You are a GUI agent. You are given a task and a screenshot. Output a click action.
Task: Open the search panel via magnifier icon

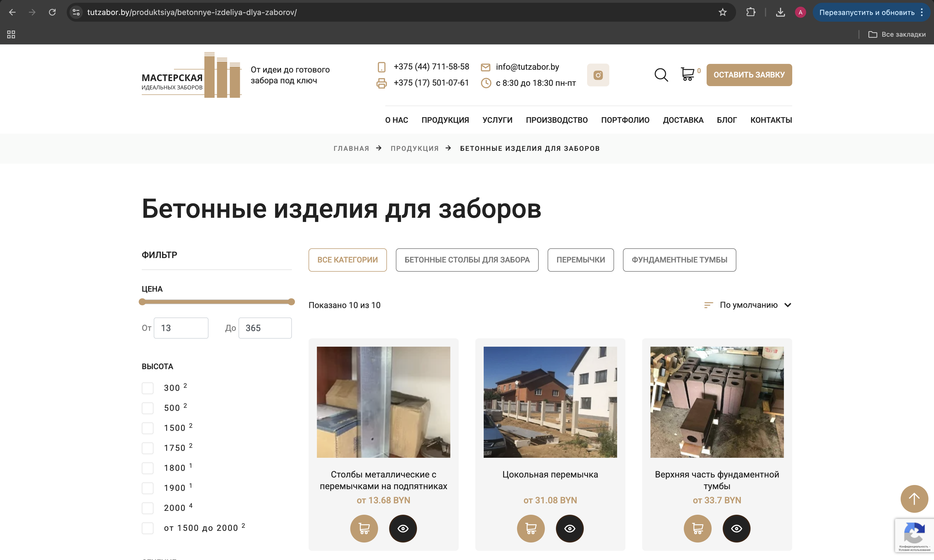coord(661,75)
